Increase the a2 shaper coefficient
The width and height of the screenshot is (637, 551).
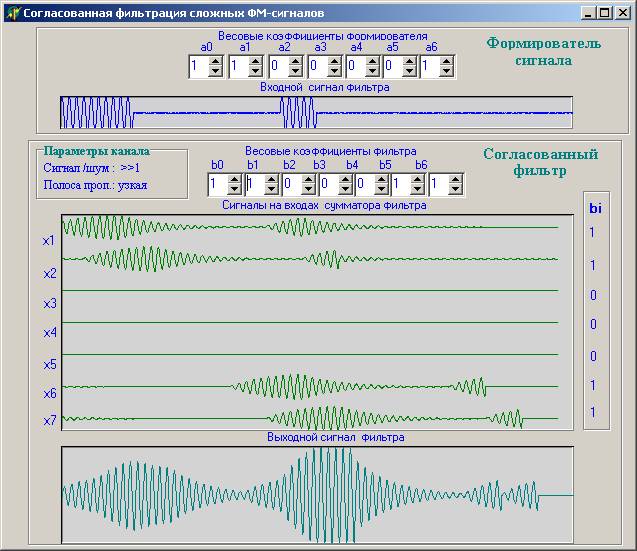[295, 62]
